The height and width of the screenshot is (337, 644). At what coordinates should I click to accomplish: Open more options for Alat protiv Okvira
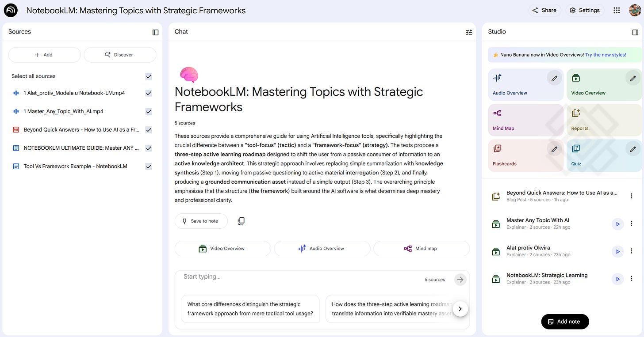pyautogui.click(x=631, y=251)
